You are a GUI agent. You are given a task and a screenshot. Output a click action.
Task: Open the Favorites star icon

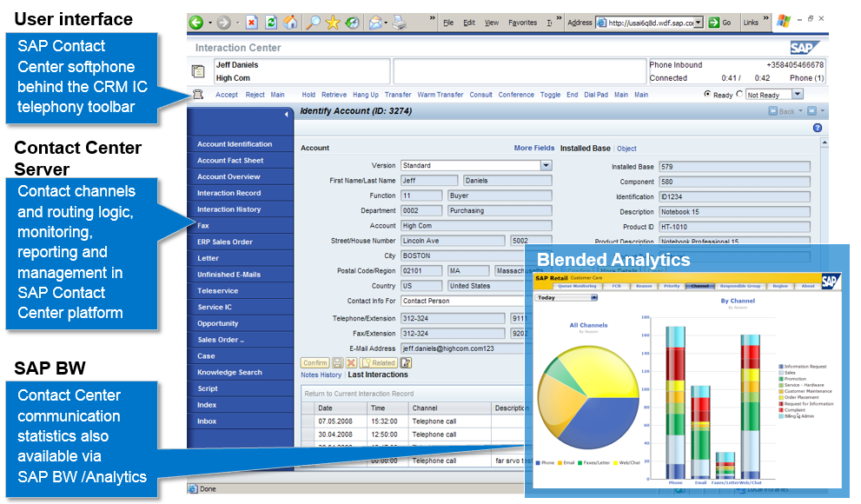(x=332, y=23)
